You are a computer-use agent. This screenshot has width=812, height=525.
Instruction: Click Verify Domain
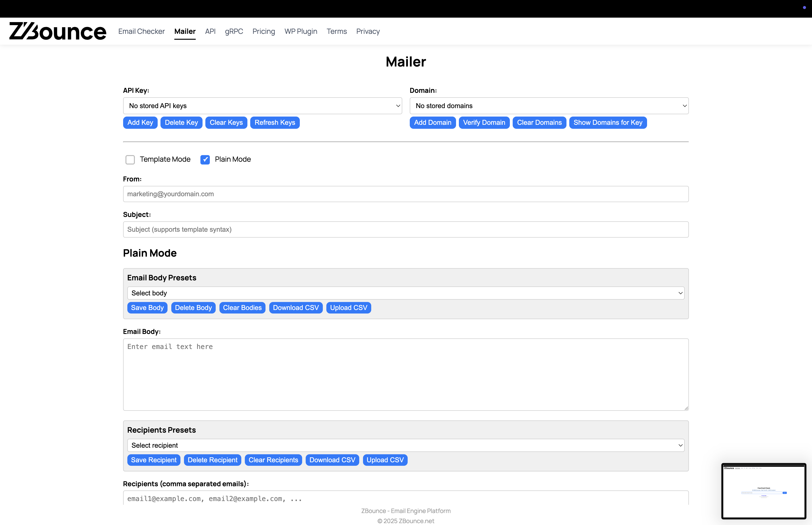tap(484, 123)
